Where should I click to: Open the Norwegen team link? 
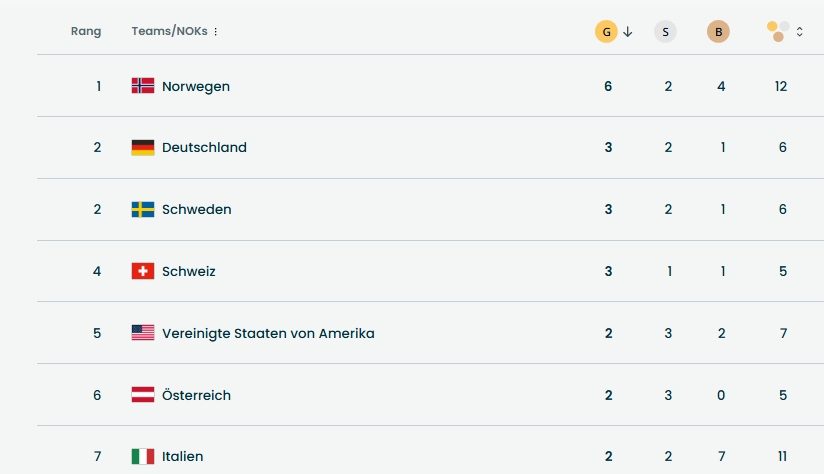[x=196, y=87]
